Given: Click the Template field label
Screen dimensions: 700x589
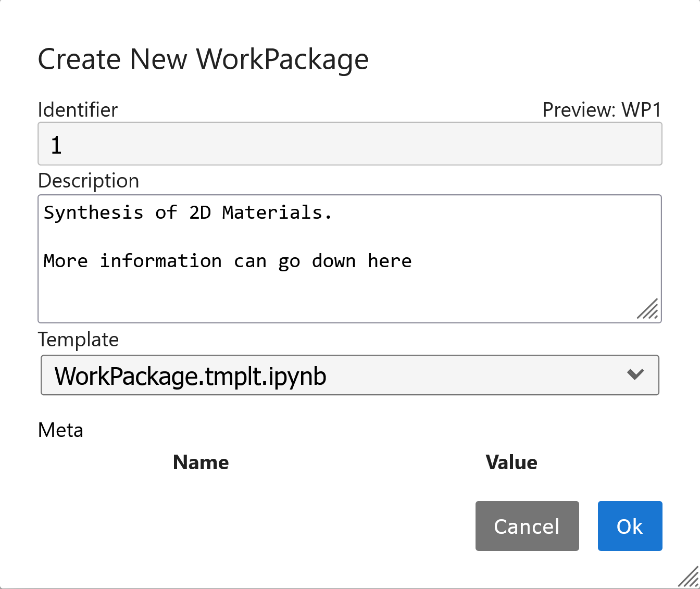Looking at the screenshot, I should click(78, 340).
